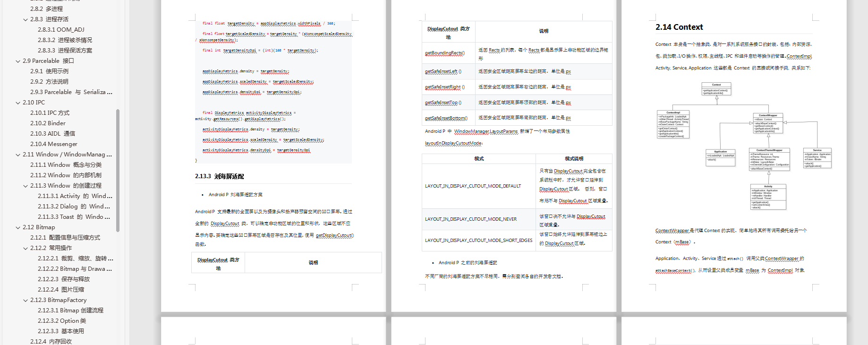Collapse the 2.8.3 进程存活 outline node
Viewport: 868px width, 345px height.
26,19
